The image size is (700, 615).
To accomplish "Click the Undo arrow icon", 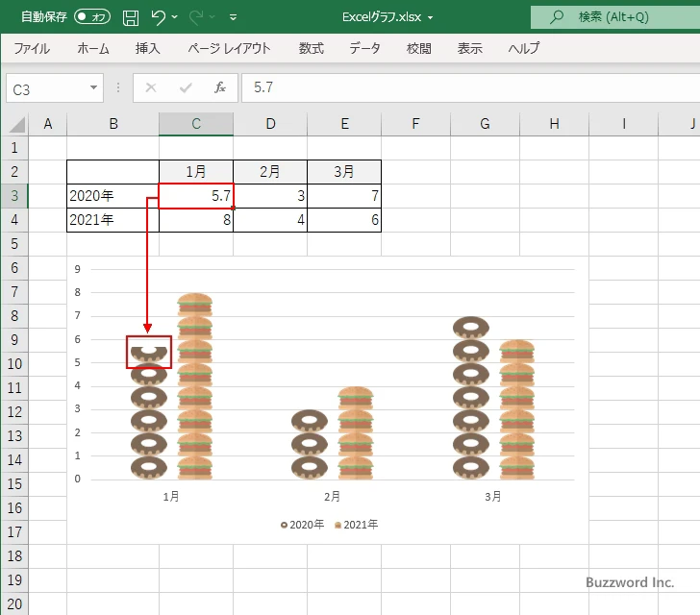I will 159,17.
